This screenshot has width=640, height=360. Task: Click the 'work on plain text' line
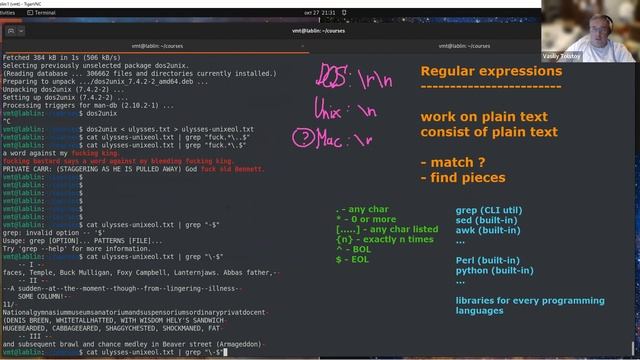484,117
